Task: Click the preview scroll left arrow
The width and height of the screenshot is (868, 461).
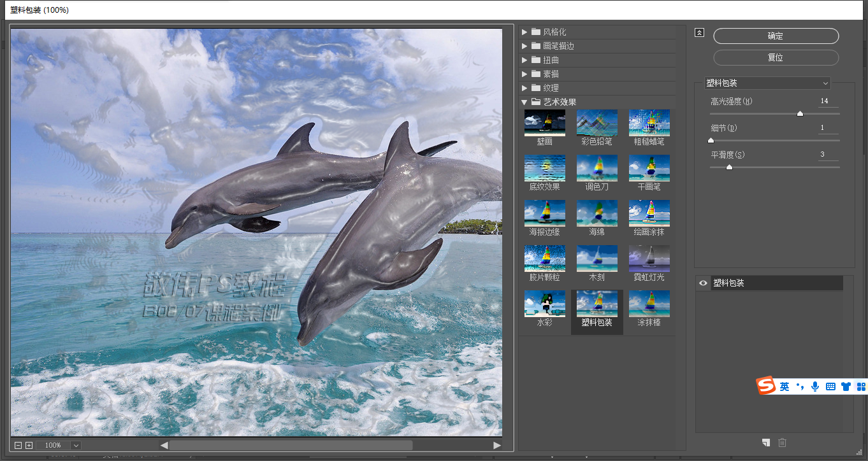Action: click(x=164, y=445)
